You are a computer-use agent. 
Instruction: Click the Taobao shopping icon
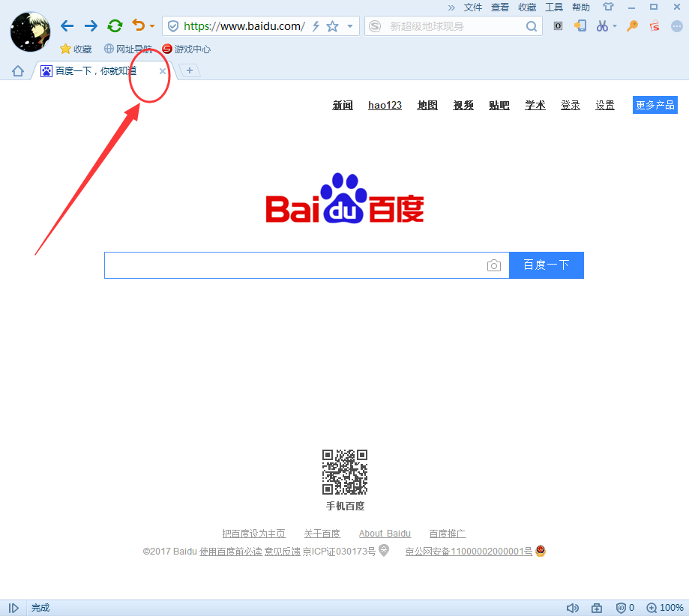(x=654, y=25)
